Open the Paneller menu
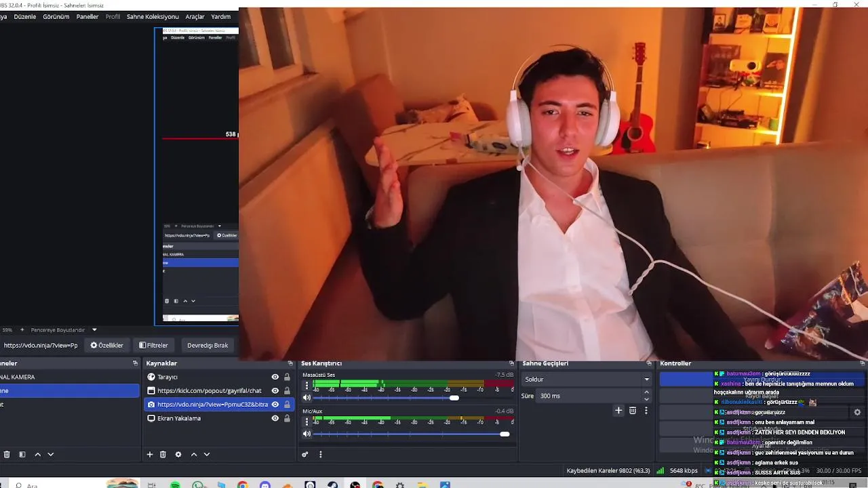The height and width of the screenshot is (488, 868). pyautogui.click(x=87, y=16)
